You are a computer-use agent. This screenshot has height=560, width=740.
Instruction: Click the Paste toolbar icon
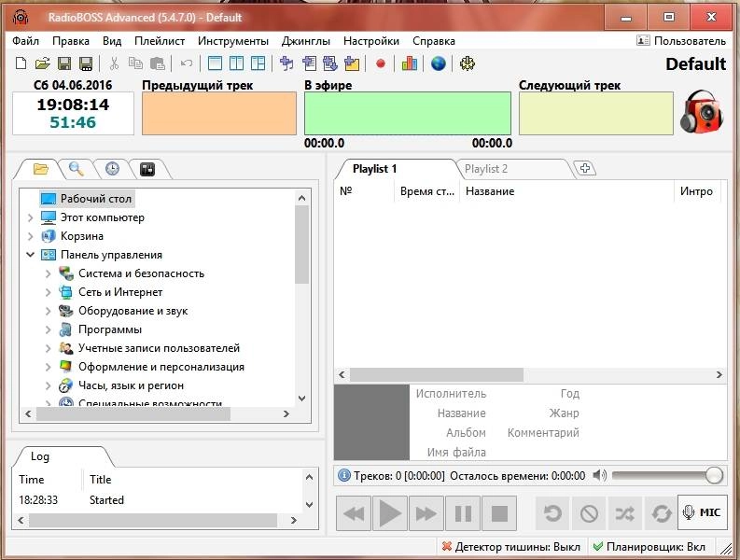(x=157, y=63)
